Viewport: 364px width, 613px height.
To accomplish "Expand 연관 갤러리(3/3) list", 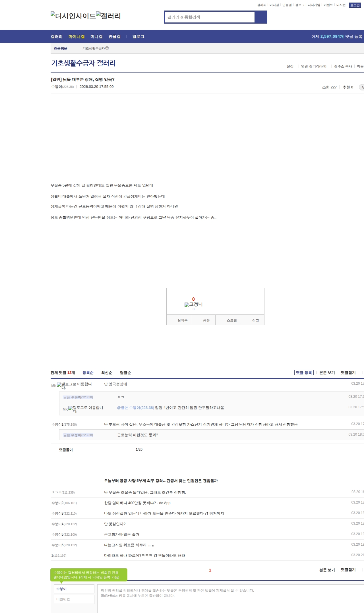I will [314, 66].
